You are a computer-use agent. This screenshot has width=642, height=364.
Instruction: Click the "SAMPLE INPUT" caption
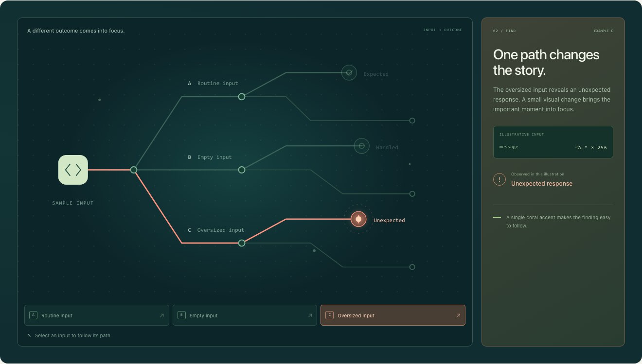coord(73,203)
